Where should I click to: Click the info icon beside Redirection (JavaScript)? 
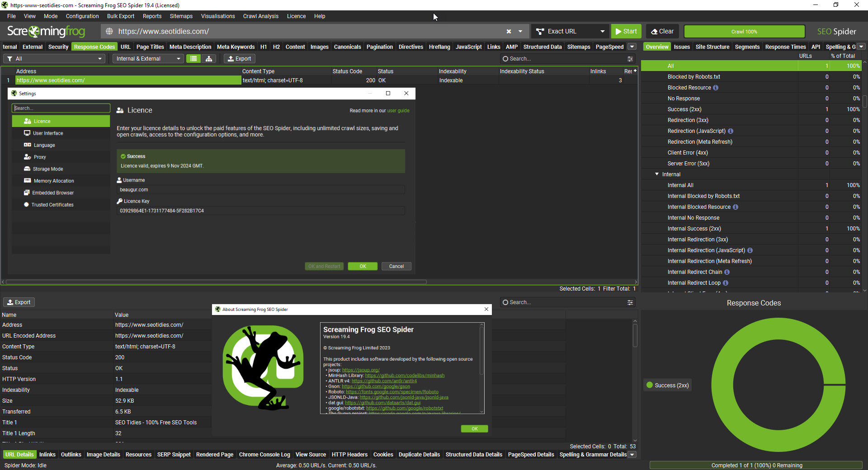coord(731,131)
